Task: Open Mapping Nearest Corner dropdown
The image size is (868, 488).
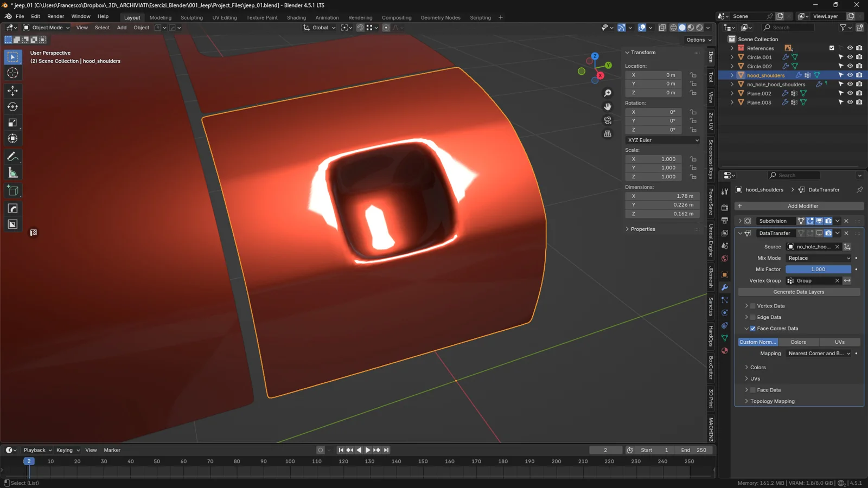Action: click(819, 354)
